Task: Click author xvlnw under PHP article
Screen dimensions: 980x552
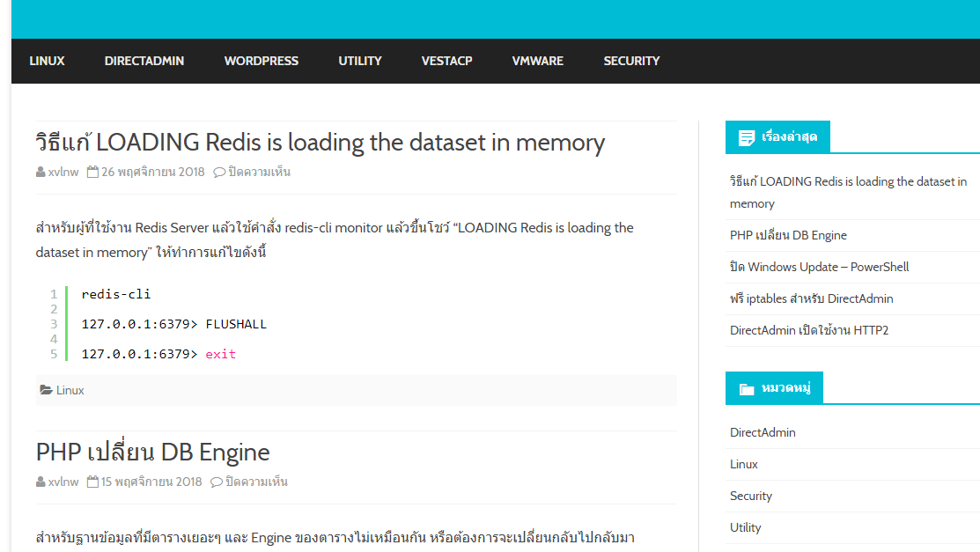Action: [63, 482]
